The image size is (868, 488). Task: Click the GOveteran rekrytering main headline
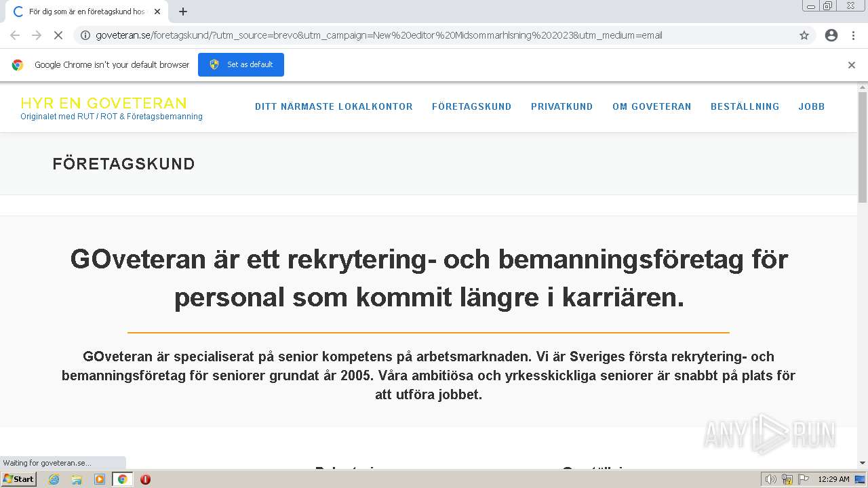[x=429, y=278]
